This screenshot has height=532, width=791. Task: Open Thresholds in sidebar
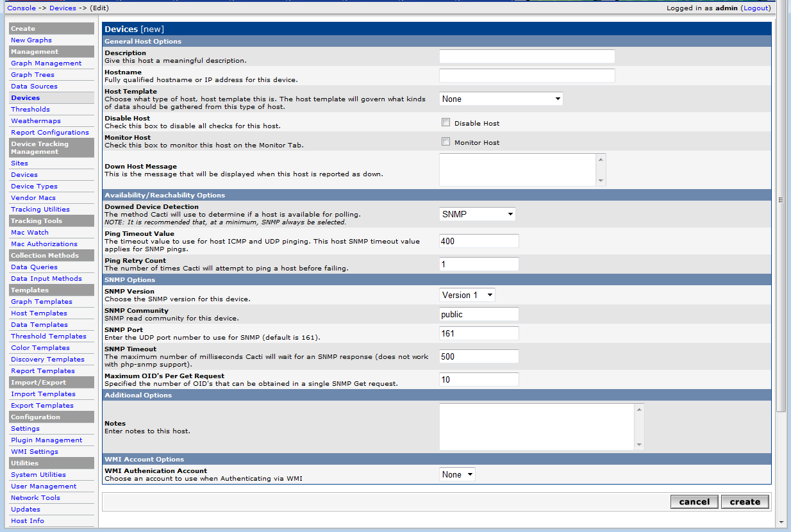pos(30,109)
